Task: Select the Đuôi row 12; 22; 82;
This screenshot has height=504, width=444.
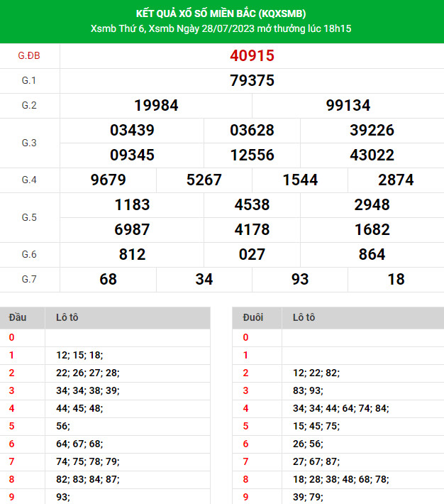Action: (x=338, y=373)
